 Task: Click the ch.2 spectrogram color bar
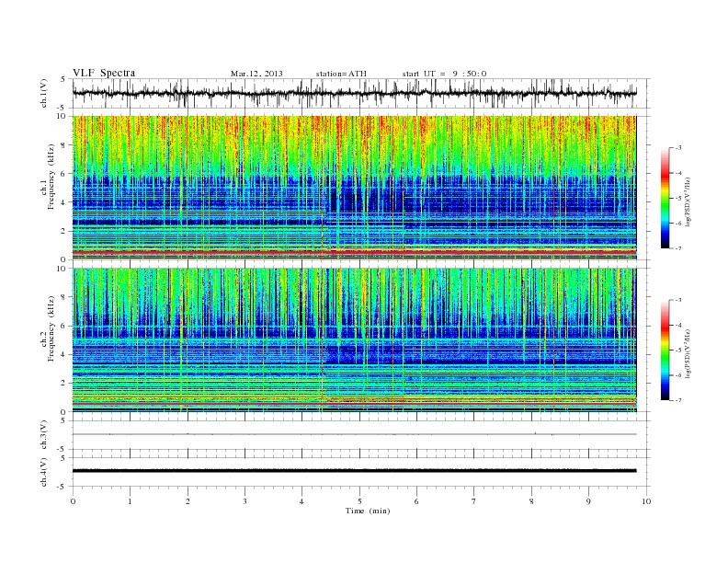click(665, 350)
